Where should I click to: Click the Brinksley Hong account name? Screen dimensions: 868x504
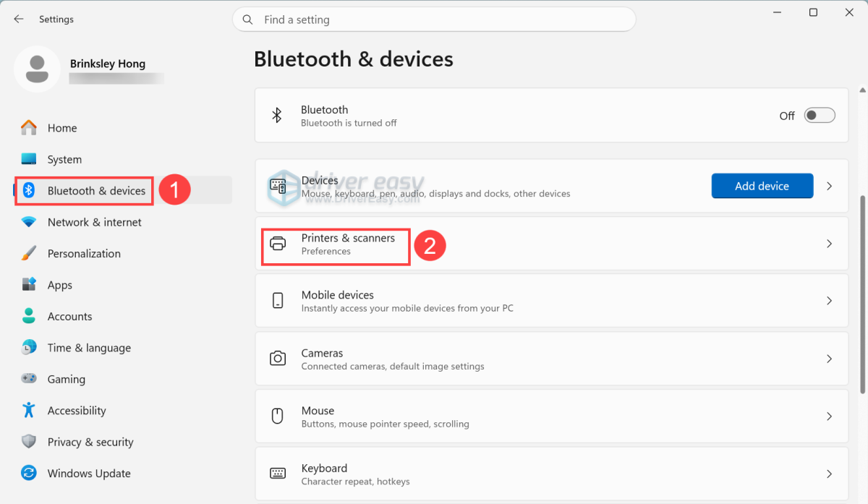108,64
